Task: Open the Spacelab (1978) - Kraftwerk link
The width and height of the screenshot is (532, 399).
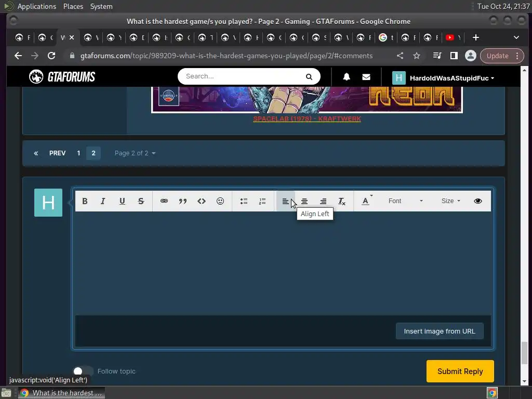Action: tap(307, 119)
